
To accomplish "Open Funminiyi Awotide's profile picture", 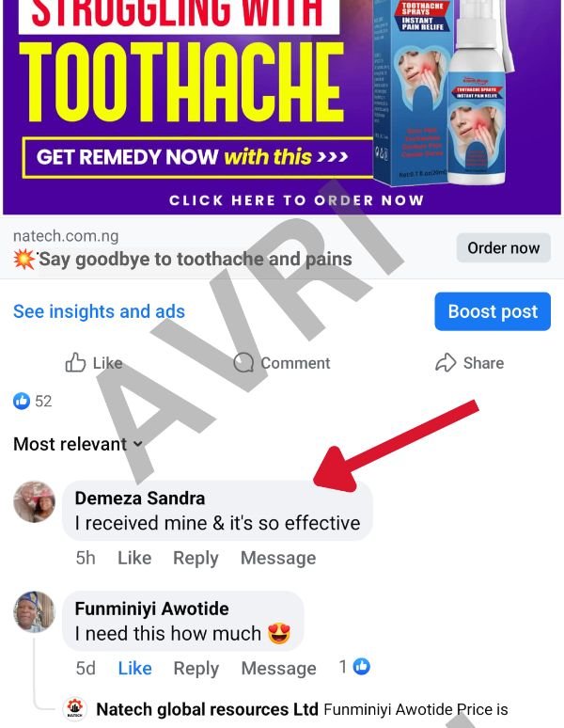I will click(x=34, y=612).
